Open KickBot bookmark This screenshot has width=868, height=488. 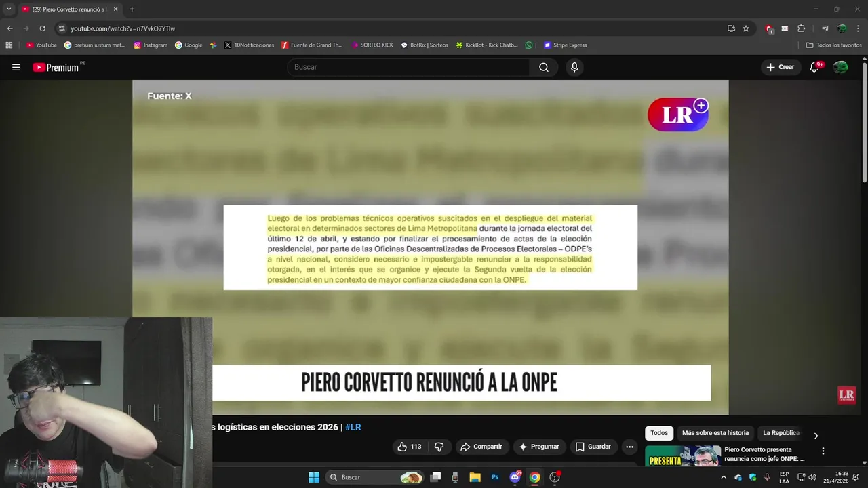coord(486,45)
